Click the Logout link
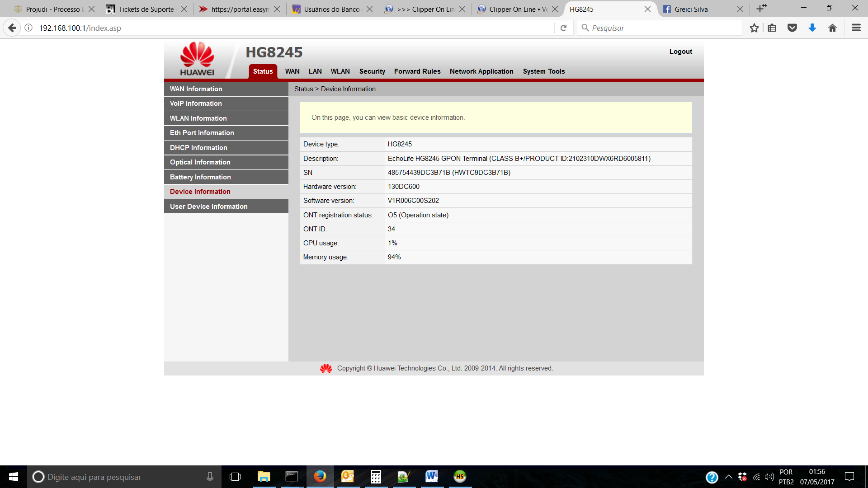868x488 pixels. click(x=680, y=52)
